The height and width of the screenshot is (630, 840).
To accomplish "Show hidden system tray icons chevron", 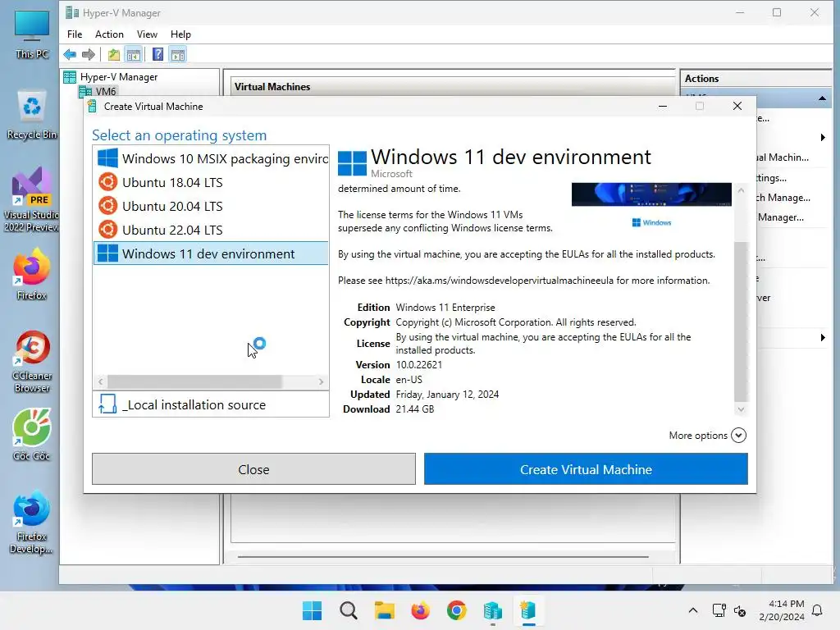I will coord(692,610).
